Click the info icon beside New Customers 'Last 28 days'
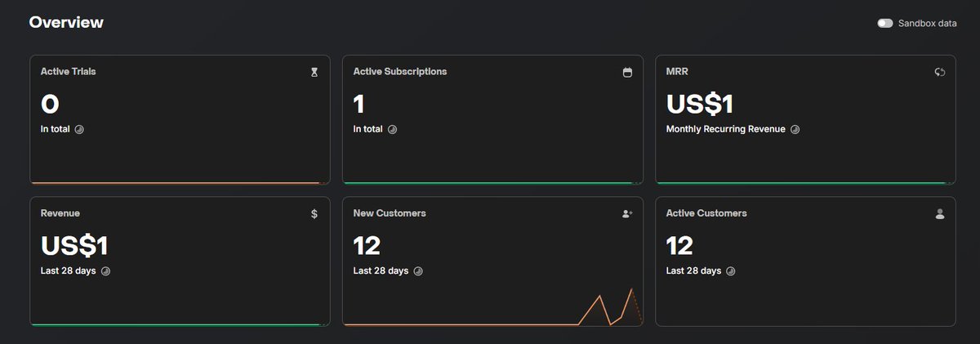The image size is (980, 344). tap(418, 270)
